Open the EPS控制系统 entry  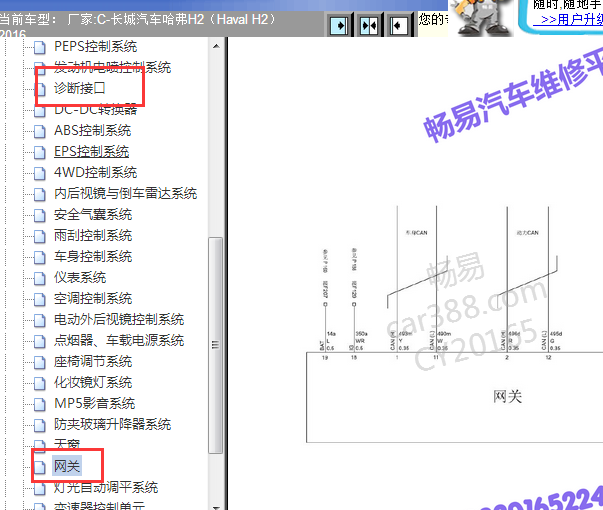point(92,152)
